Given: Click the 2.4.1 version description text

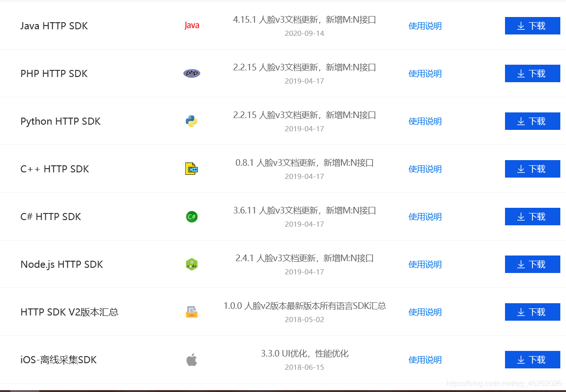Looking at the screenshot, I should click(x=305, y=258).
